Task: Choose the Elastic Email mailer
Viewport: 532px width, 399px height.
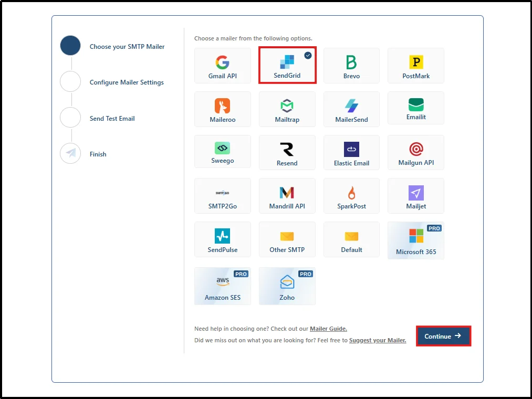Action: (351, 153)
